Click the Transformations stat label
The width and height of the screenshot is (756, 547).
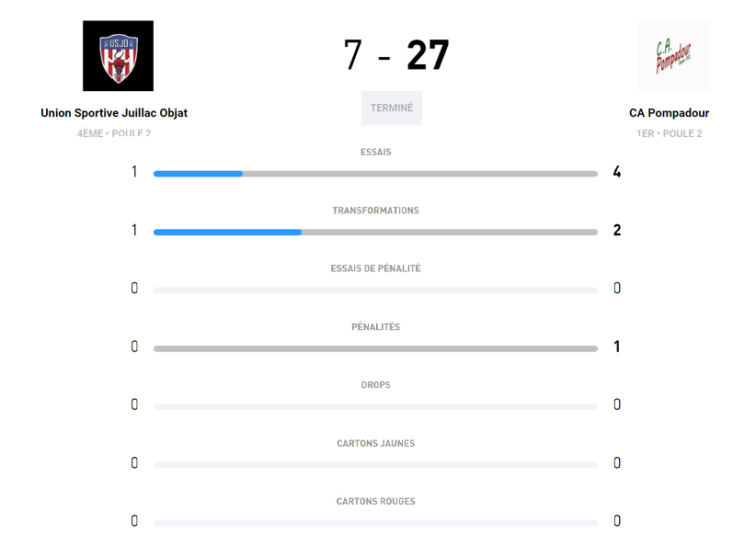coord(375,211)
